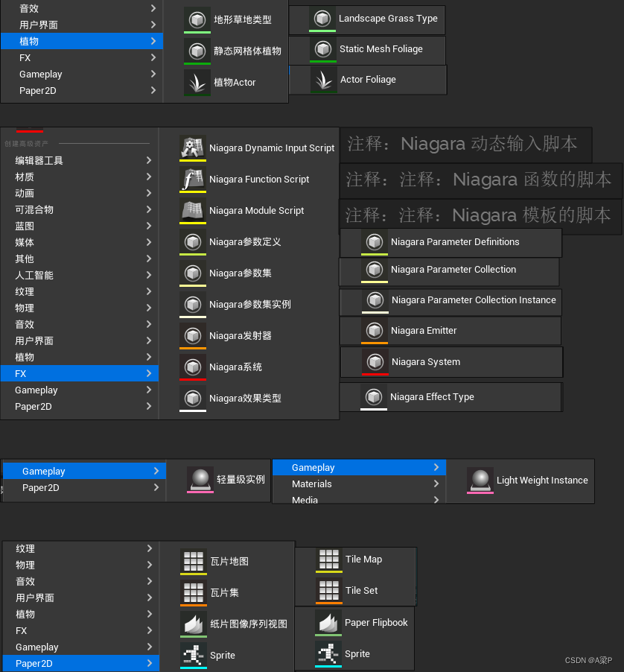Image resolution: width=624 pixels, height=672 pixels.
Task: Click Sprite icon below 纸片图像序列视图
Action: tap(194, 656)
